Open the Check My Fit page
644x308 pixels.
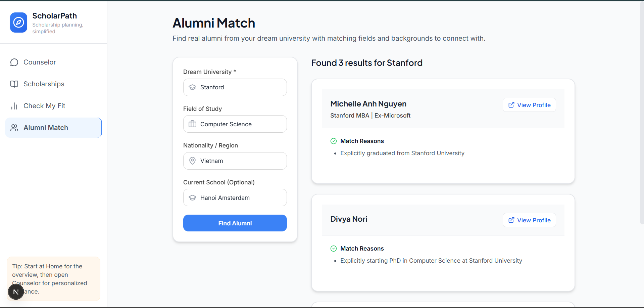tap(44, 106)
